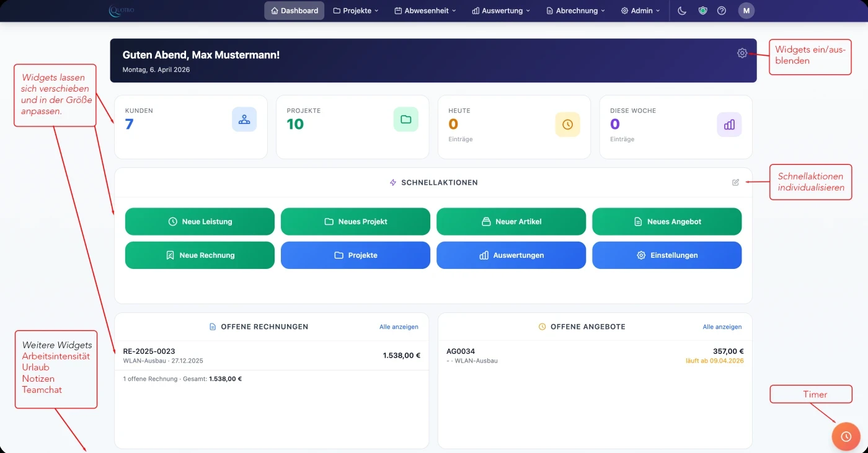Open invoice RE-2025-0023 row
Viewport: 868px width, 453px height.
coord(272,356)
